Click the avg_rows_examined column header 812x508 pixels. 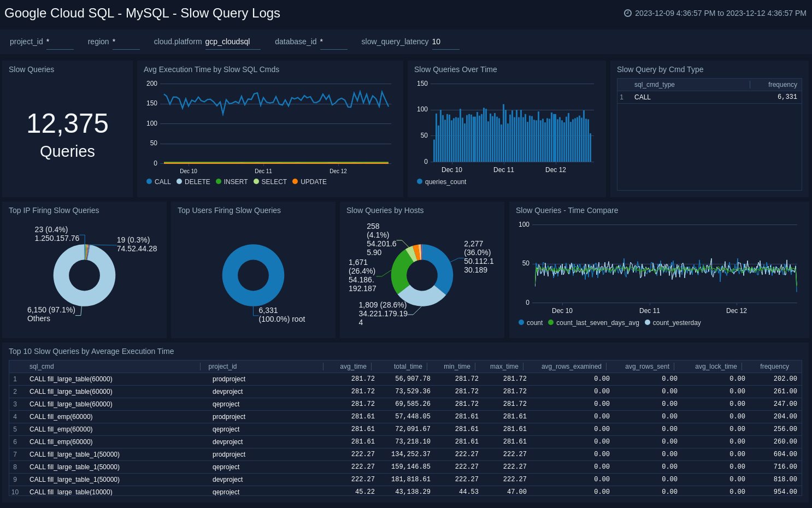(571, 367)
